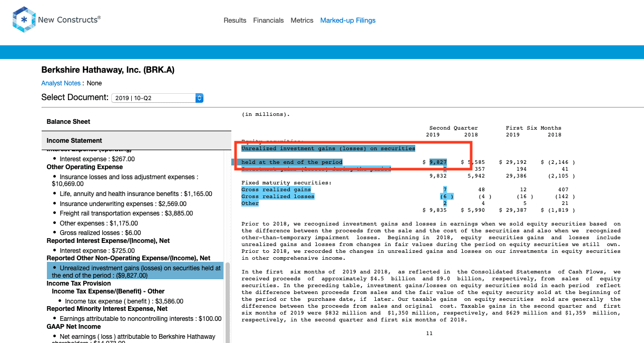Click the 'First Six Months' column header
This screenshot has height=343, width=644.
(534, 128)
